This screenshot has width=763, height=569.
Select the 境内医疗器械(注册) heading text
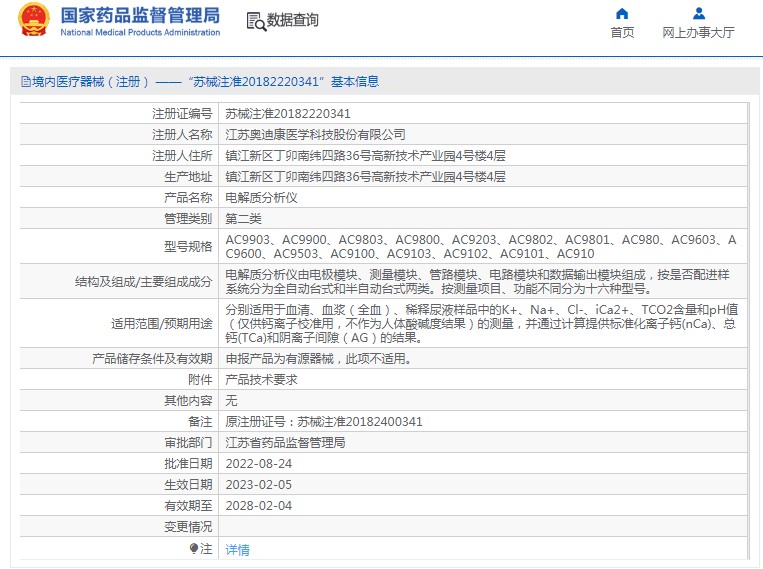(x=90, y=82)
